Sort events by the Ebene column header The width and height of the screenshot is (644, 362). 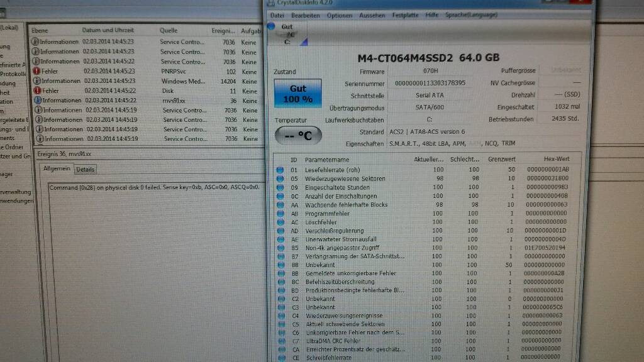click(x=40, y=30)
